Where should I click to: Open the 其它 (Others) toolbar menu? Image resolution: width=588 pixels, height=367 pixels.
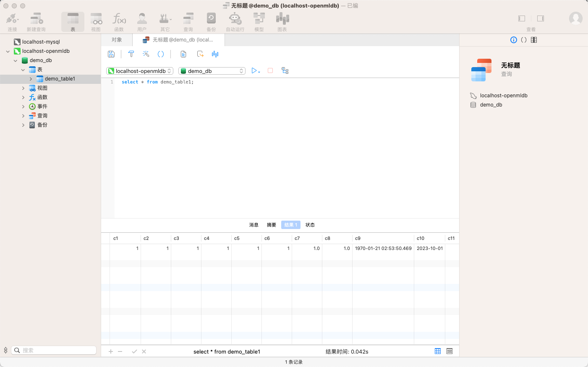coord(165,22)
